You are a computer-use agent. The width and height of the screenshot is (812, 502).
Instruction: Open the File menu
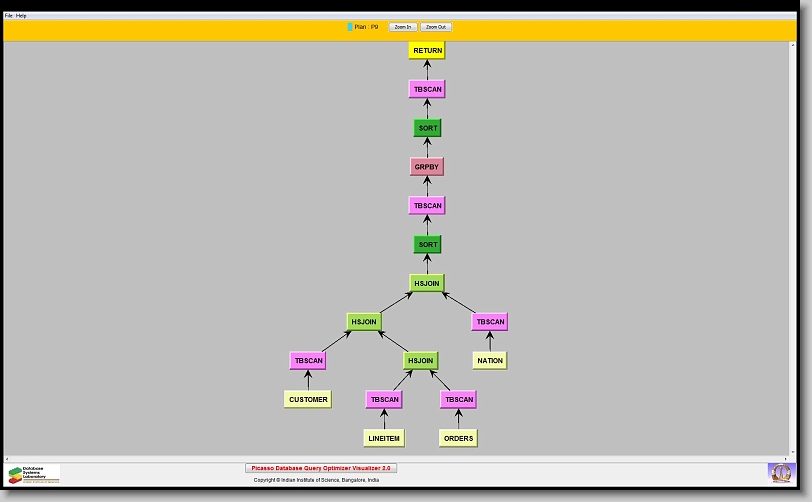click(9, 16)
